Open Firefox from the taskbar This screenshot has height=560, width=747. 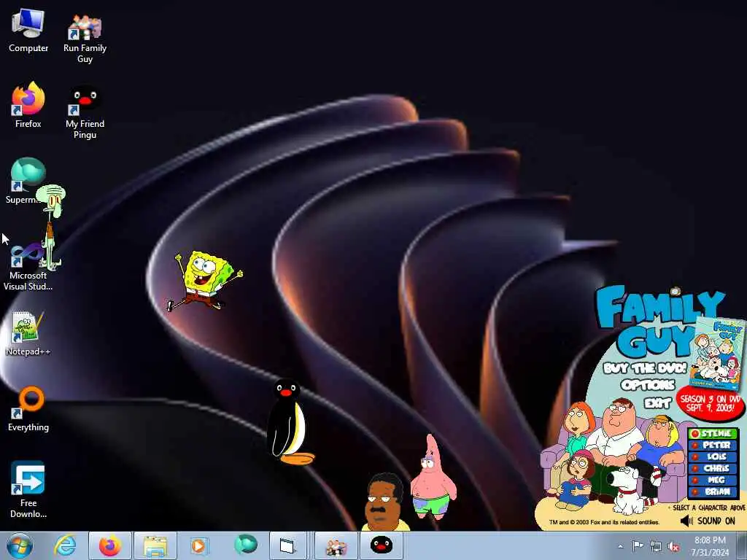point(109,545)
